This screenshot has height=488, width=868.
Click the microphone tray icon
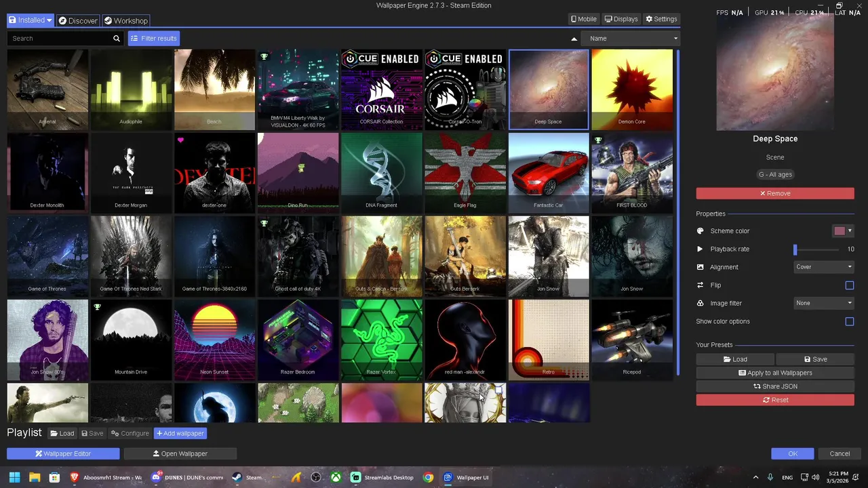pos(770,477)
